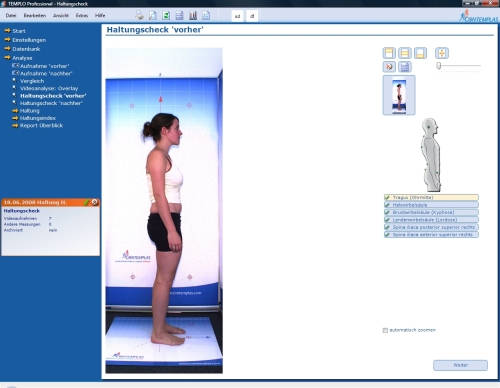This screenshot has width=500, height=388.
Task: Click the print preview magnifier icon
Action: tap(152, 15)
